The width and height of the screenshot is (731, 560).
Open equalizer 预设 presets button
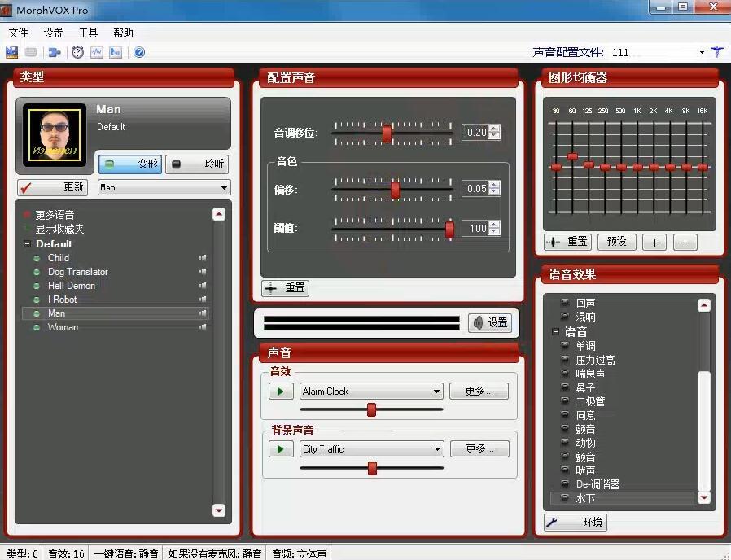coord(617,242)
